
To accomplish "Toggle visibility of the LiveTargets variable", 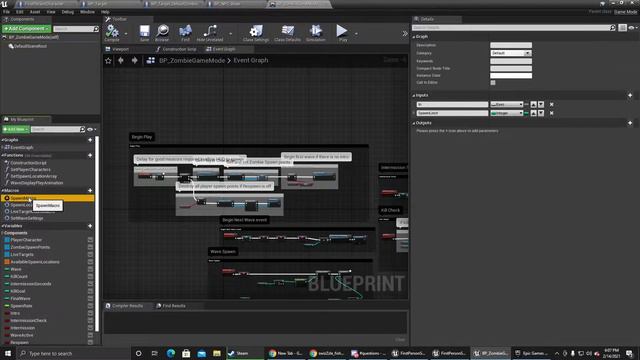I will point(90,255).
